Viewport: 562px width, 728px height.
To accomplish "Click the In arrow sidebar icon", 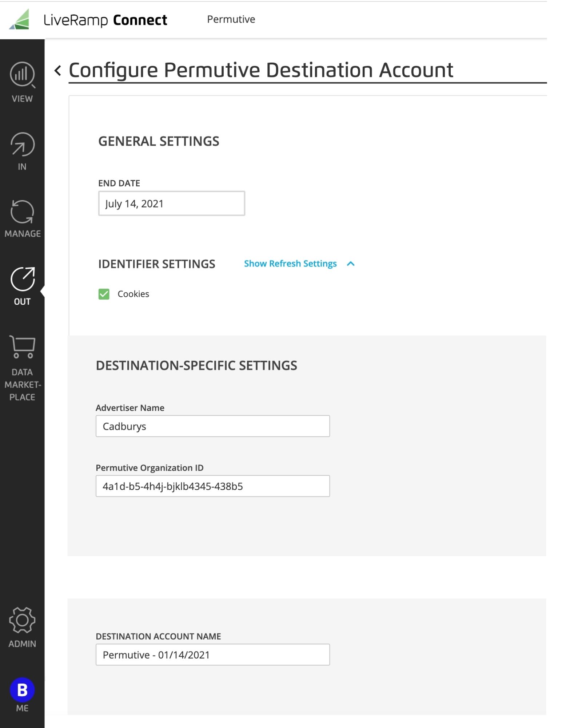I will 23,144.
